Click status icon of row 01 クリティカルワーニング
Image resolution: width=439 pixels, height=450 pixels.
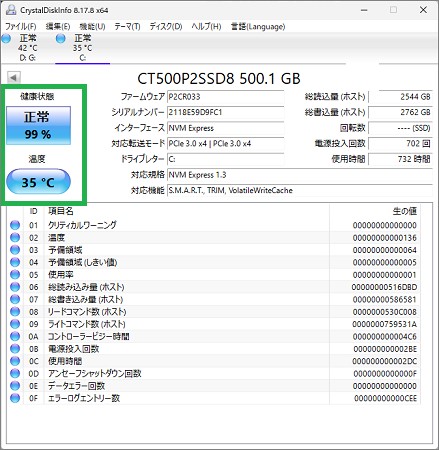coord(15,225)
